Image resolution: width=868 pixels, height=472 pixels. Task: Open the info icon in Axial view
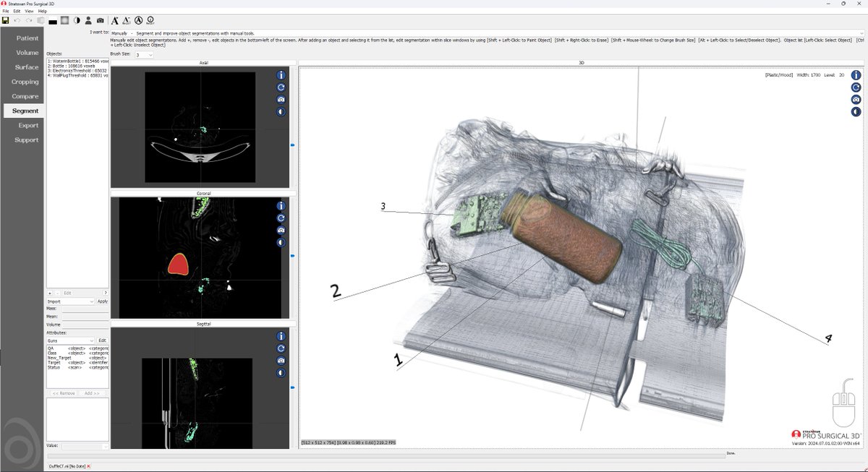pos(281,75)
